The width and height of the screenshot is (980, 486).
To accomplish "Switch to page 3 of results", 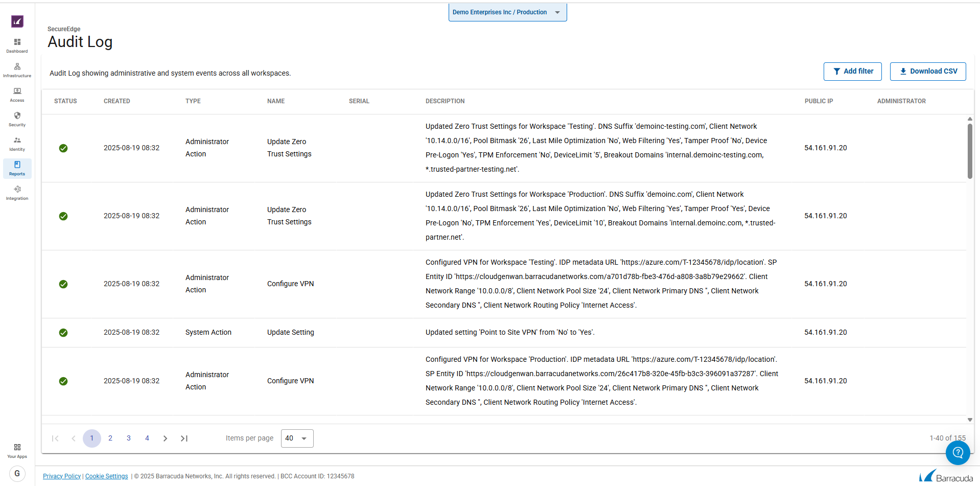I will click(129, 438).
